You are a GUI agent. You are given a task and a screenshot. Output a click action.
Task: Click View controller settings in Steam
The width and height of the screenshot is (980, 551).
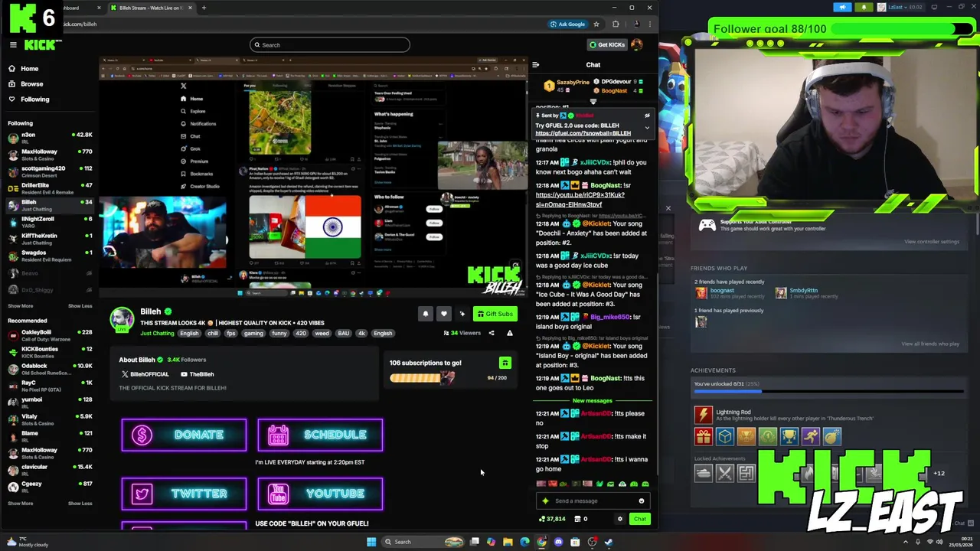tap(932, 242)
